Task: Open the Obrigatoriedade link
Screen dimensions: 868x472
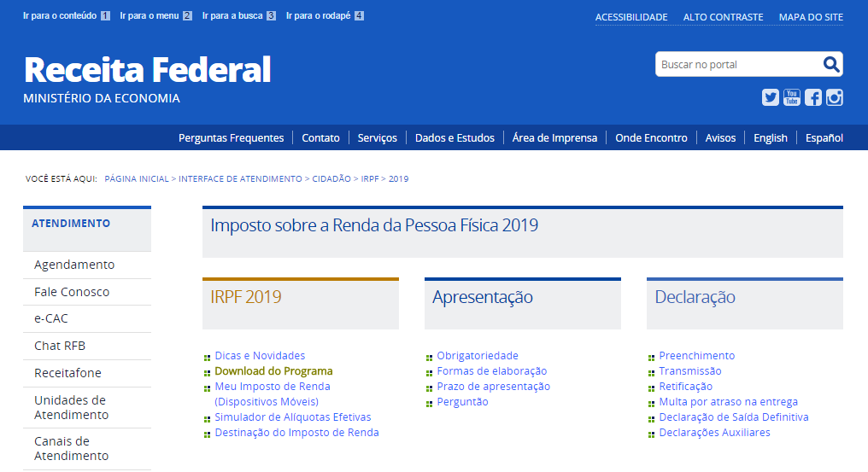Action: point(478,356)
